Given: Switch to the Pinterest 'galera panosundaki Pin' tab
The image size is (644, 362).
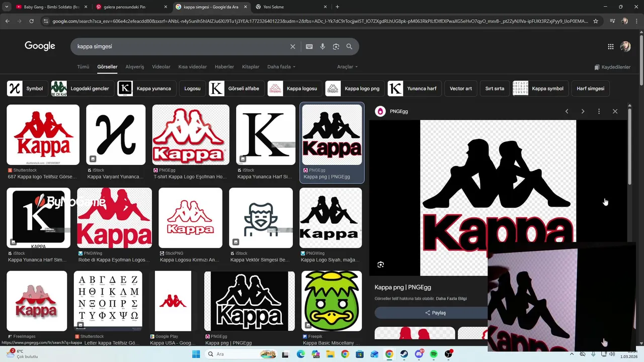Looking at the screenshot, I should pos(131,7).
